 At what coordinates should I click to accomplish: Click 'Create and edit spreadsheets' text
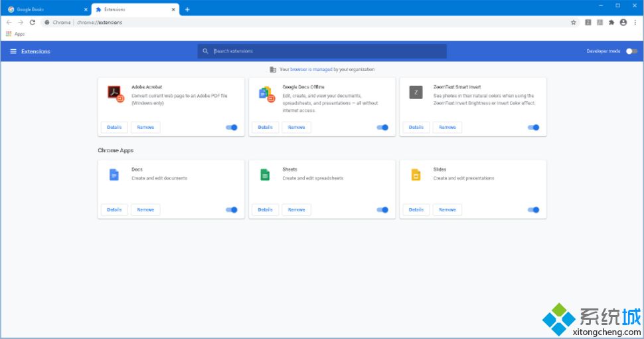[313, 178]
